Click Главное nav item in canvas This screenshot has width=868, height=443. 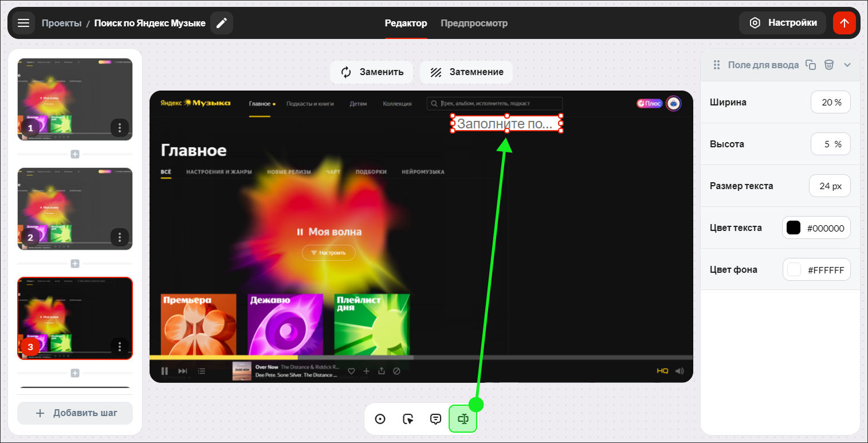[x=260, y=104]
